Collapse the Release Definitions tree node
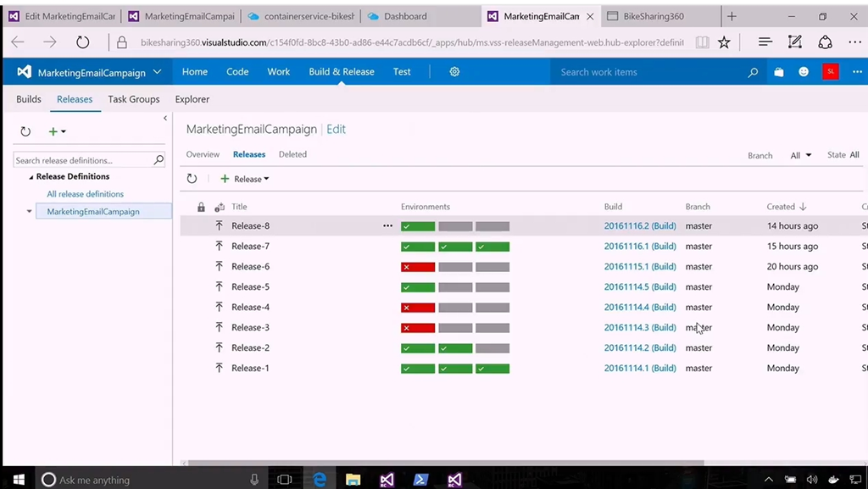 pyautogui.click(x=31, y=177)
